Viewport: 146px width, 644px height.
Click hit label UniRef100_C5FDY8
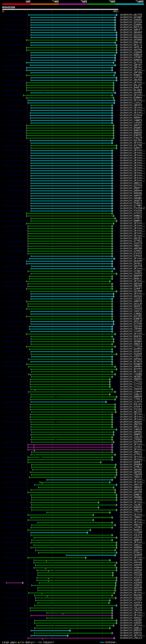coord(131,389)
